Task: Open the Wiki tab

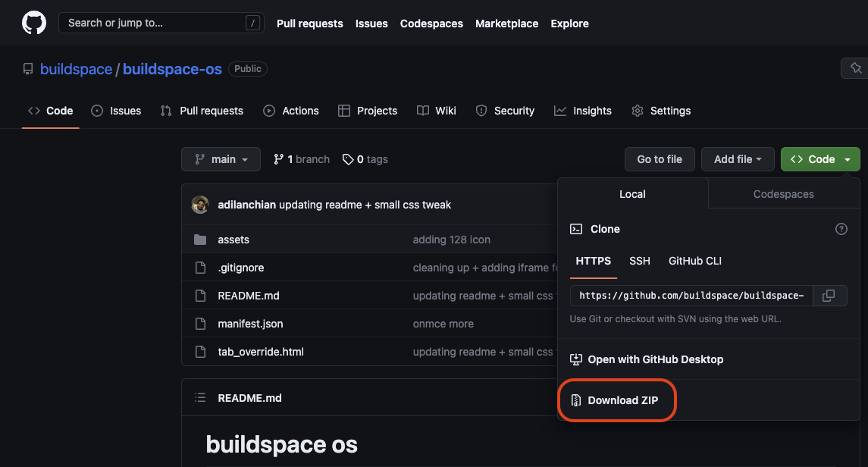Action: pos(437,111)
